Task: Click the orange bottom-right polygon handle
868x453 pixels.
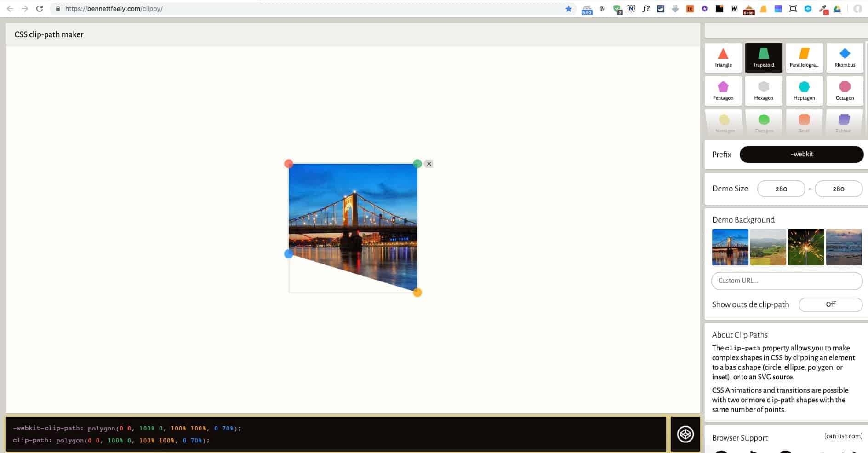Action: point(417,292)
